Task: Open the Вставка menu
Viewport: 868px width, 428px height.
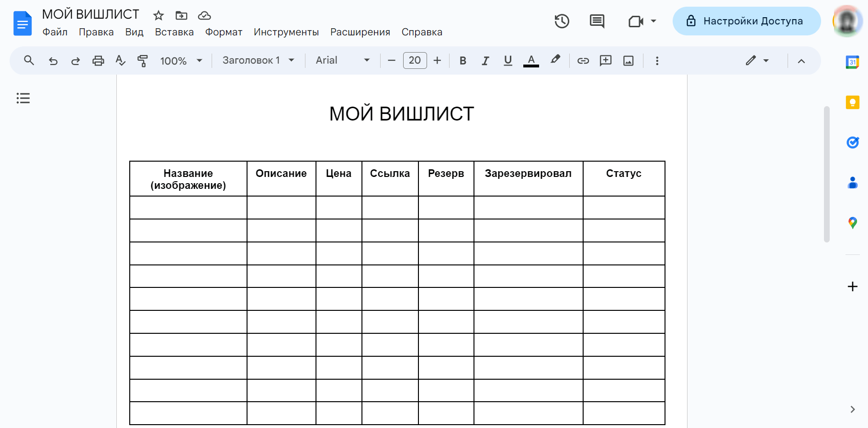Action: (174, 32)
